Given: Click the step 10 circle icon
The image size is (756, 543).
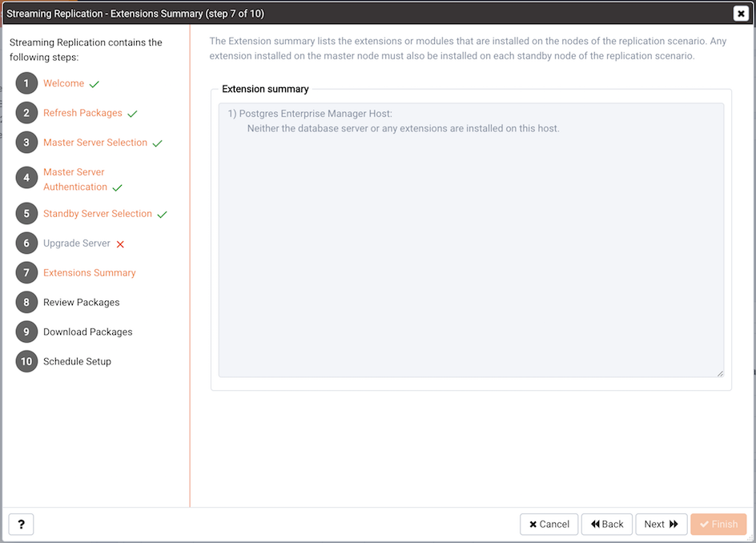Looking at the screenshot, I should click(x=26, y=361).
